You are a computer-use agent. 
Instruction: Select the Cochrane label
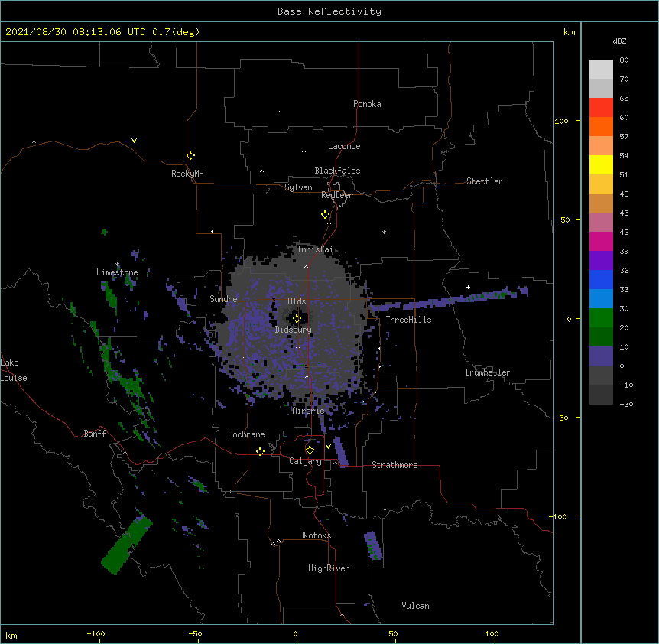coord(246,434)
